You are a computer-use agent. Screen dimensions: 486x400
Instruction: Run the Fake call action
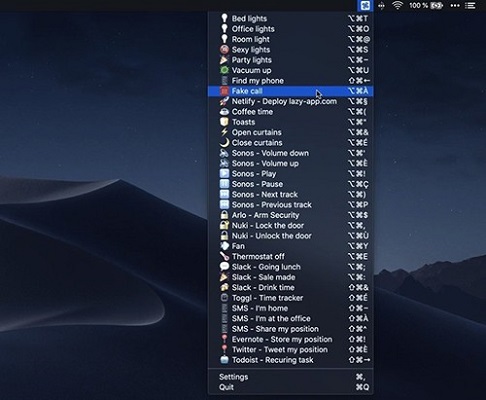[290, 91]
